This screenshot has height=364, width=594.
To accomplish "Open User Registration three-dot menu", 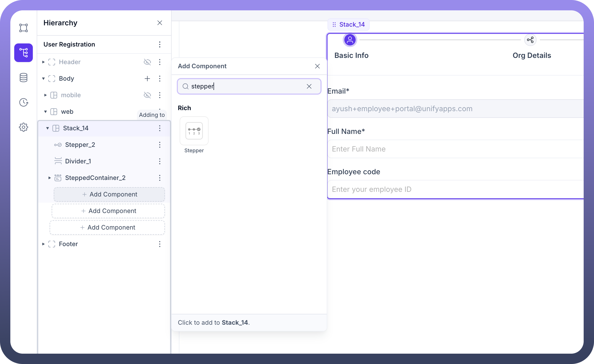I will (x=160, y=44).
